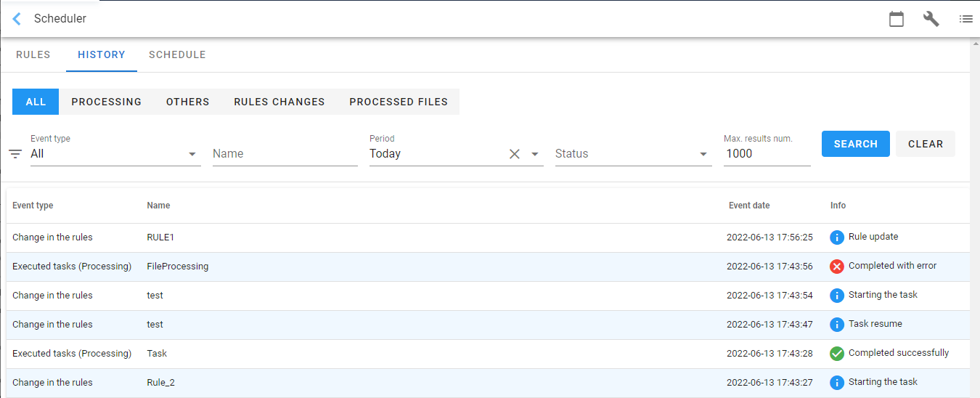Click info icon for Rule update row
980x398 pixels.
(837, 237)
